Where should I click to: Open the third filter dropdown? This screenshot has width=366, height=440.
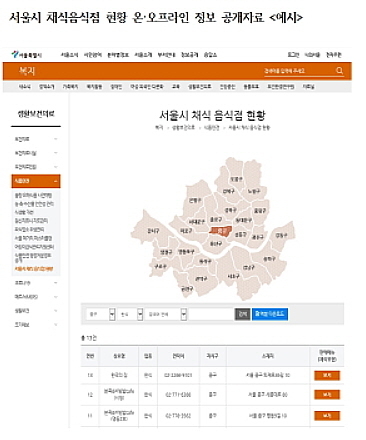(166, 314)
